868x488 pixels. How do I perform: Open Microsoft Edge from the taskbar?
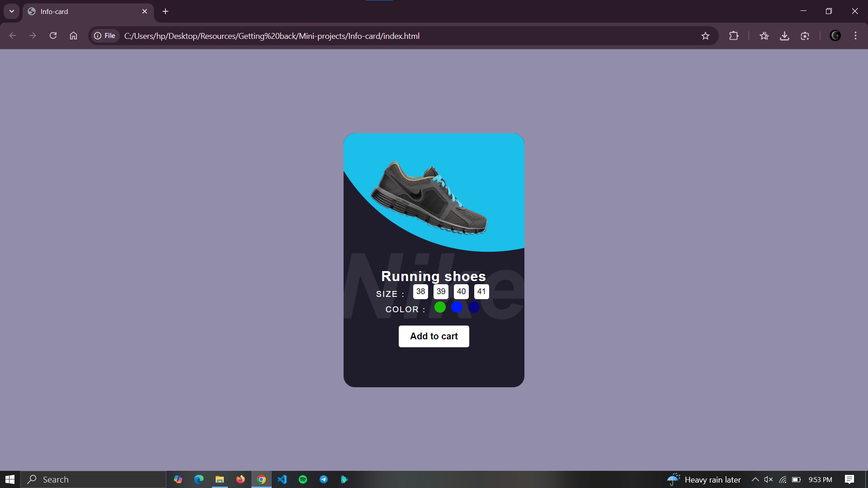pos(199,479)
